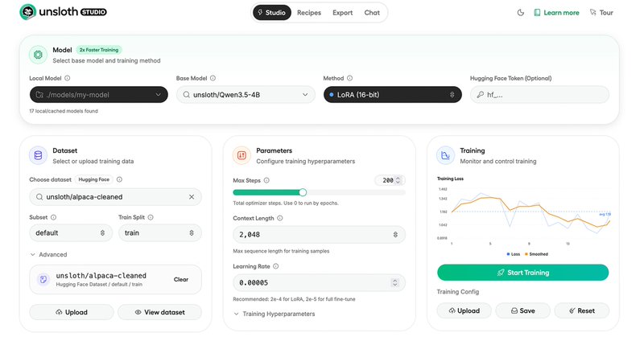Screen dimensions: 644x337
Task: Click the Training Loss chart
Action: click(x=523, y=216)
